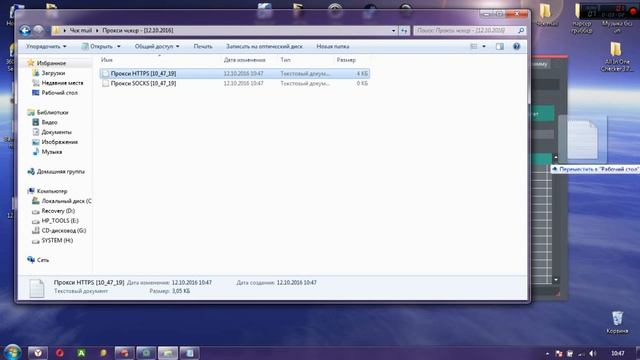The image size is (640, 360).
Task: Open Музыка library
Action: point(51,151)
